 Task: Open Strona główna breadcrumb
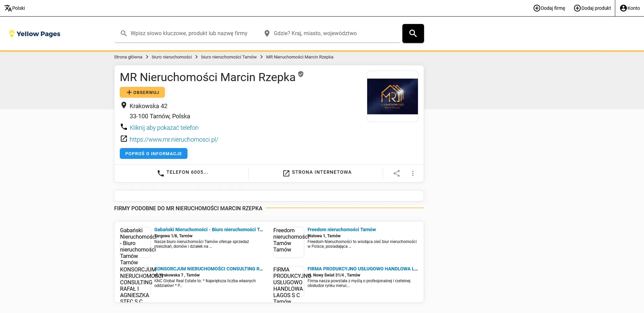click(x=128, y=57)
